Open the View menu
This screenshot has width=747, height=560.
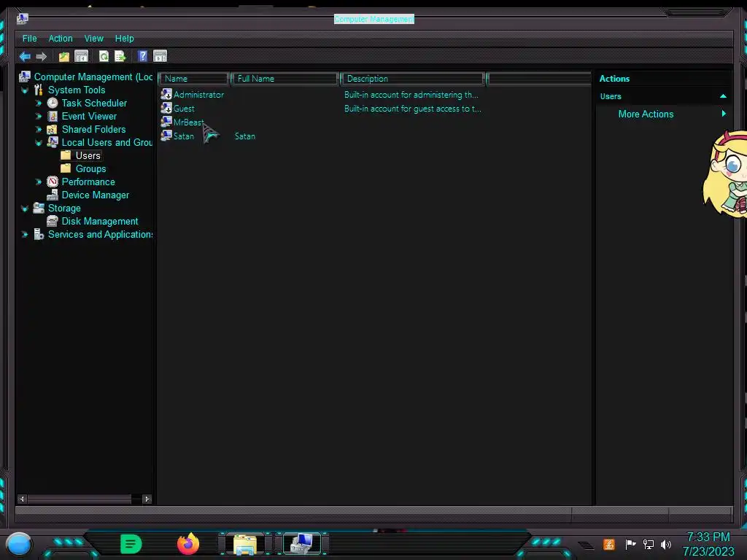[94, 39]
